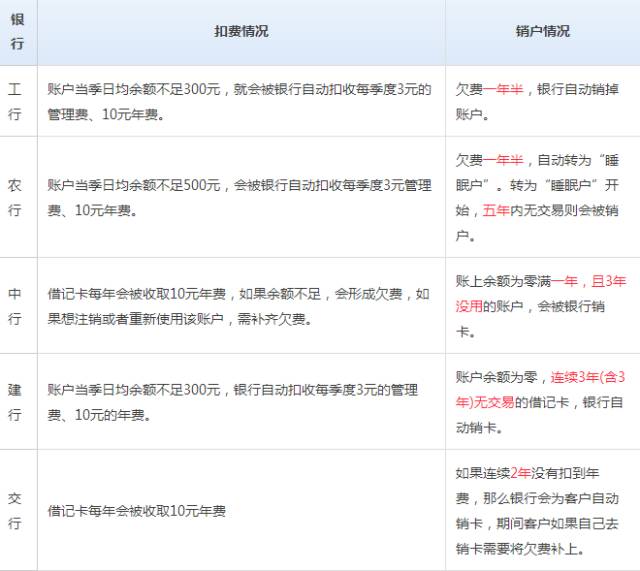Click 交行 fee text 借记卡每年会被收取10元年费

137,511
